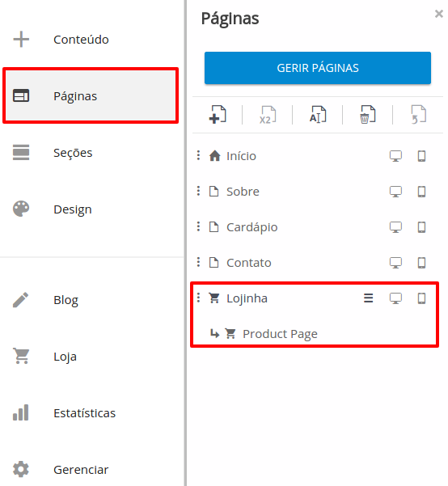Click the rename page icon

coord(318,114)
